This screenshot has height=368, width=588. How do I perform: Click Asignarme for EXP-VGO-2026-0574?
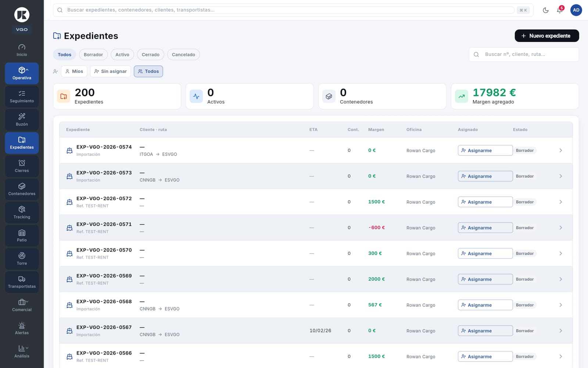click(485, 151)
